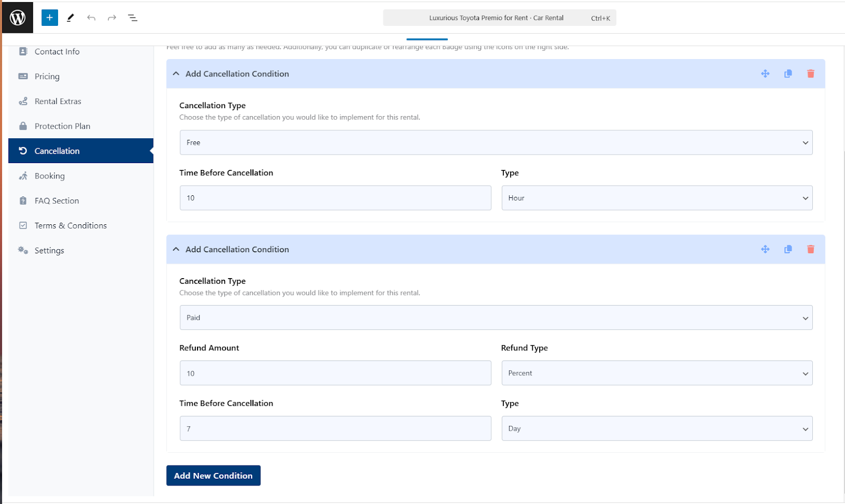This screenshot has width=845, height=504.
Task: Open the Protection Plan tab
Action: coord(81,126)
